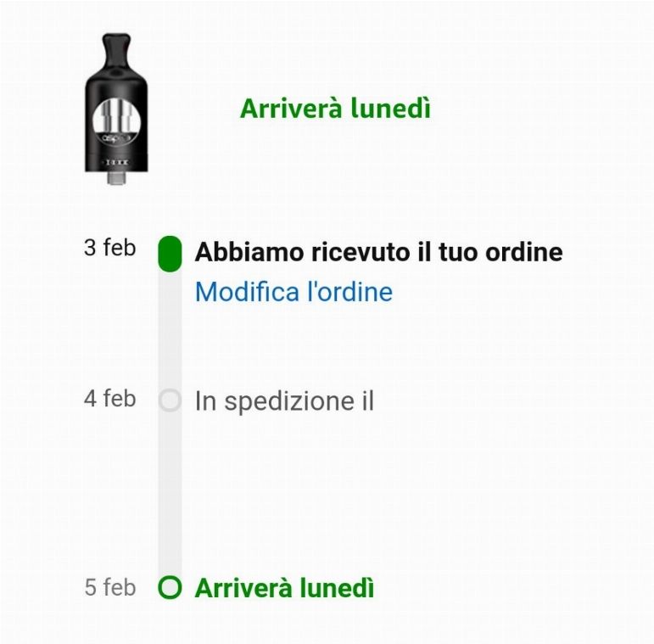
Task: Click the drip tip mouthpiece of the atomizer image
Action: (116, 49)
